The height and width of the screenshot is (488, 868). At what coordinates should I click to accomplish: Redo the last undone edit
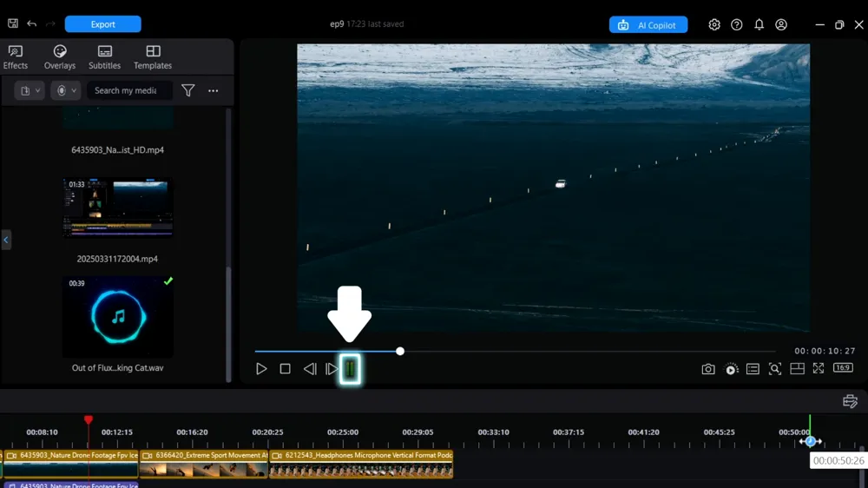[x=50, y=23]
